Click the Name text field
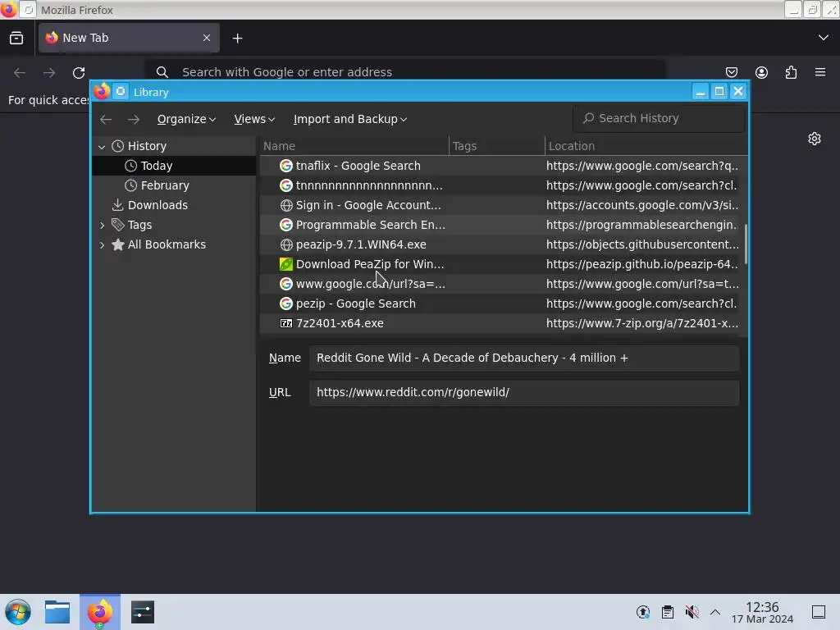This screenshot has width=840, height=630. click(x=524, y=358)
